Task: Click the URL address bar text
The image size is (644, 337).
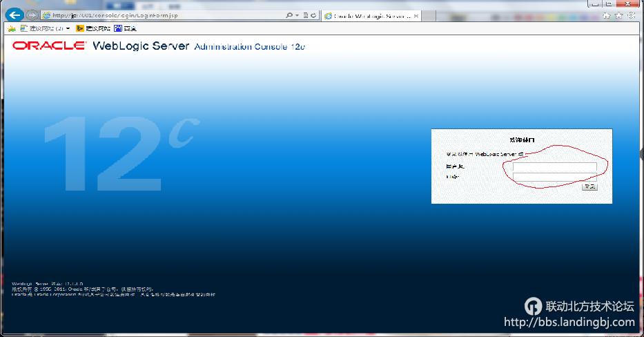Action: click(x=138, y=15)
